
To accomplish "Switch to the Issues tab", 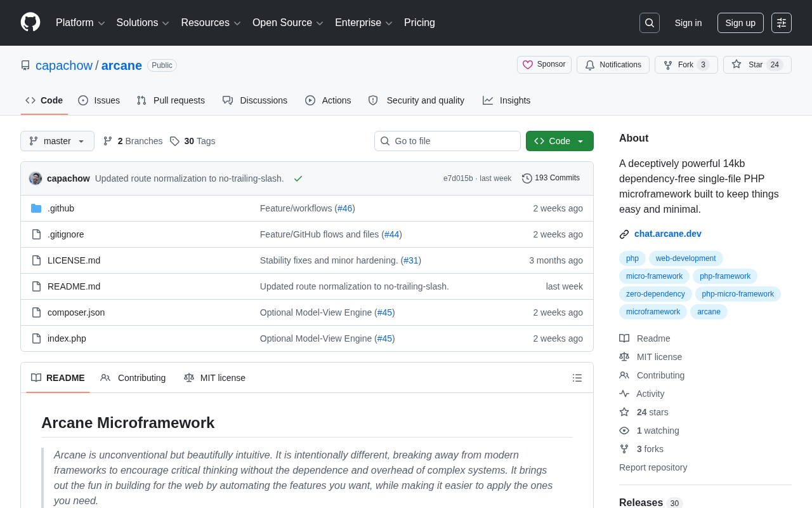I will [x=99, y=100].
